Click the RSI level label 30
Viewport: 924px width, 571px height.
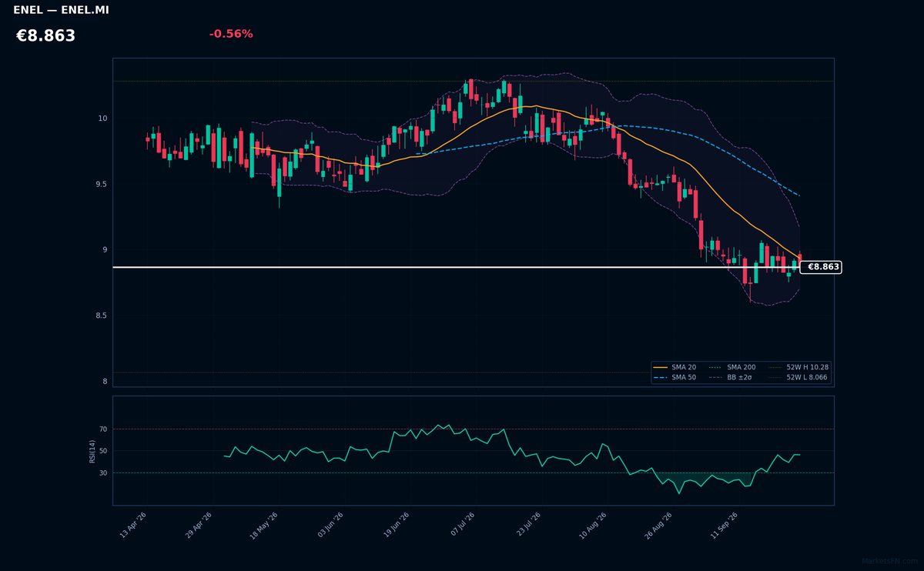103,473
